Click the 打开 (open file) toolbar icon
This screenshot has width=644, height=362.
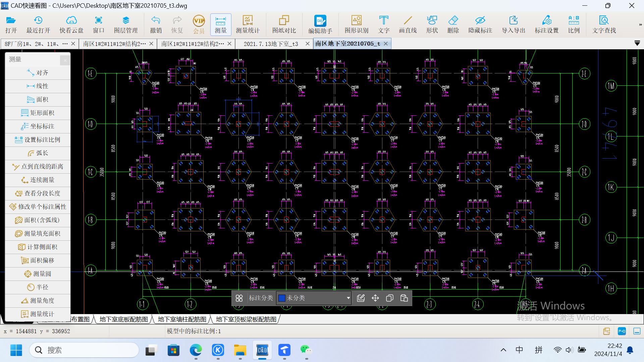11,24
